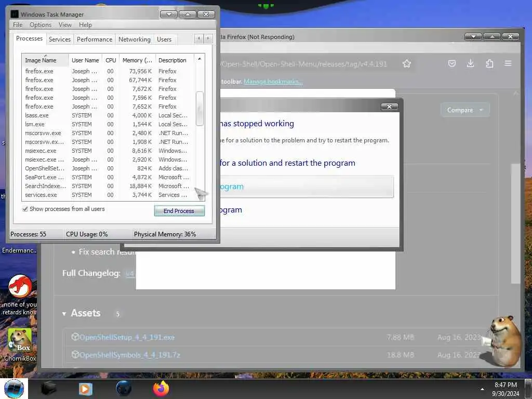Open the ChomikBox desktop shortcut
The height and width of the screenshot is (399, 532).
click(x=20, y=344)
